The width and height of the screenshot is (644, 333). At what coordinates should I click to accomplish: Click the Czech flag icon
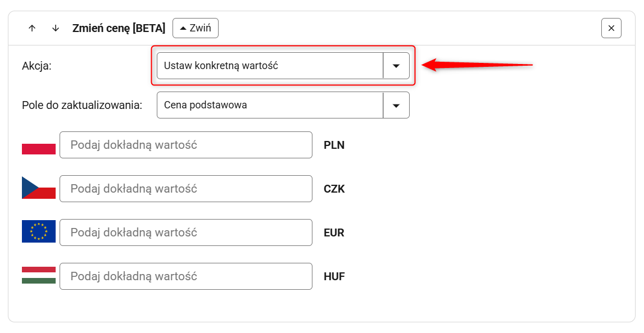(39, 188)
